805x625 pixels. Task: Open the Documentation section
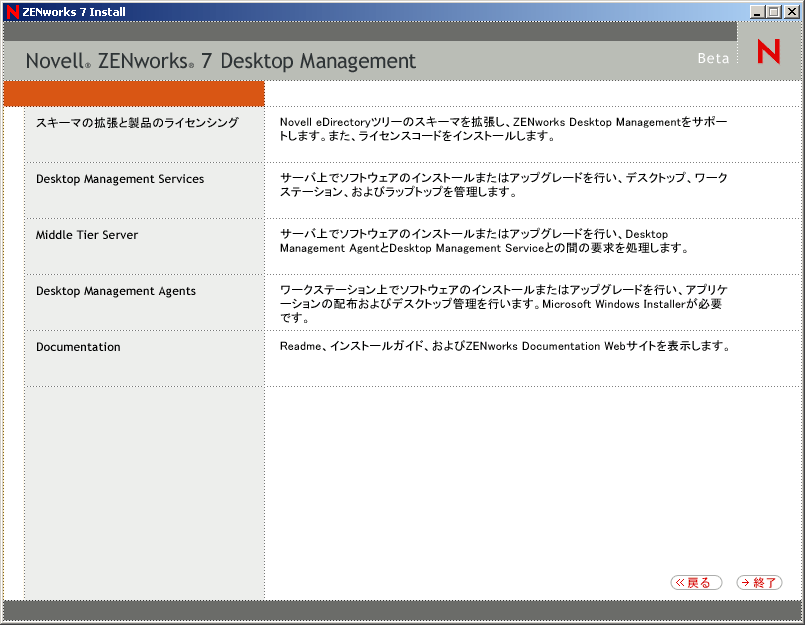pyautogui.click(x=77, y=346)
